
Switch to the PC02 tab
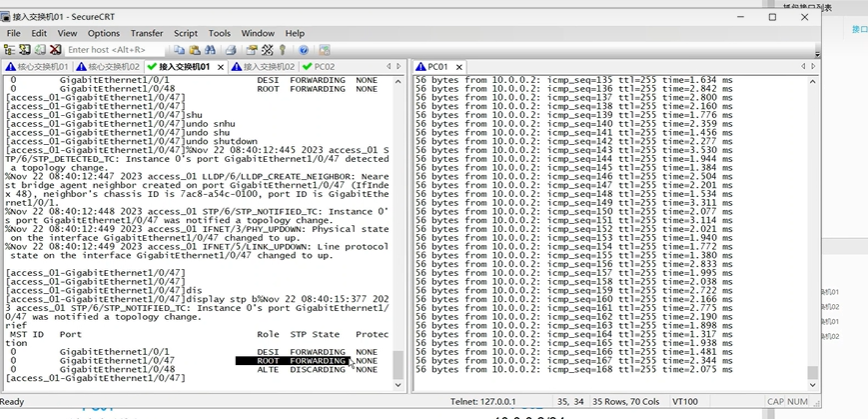[319, 67]
